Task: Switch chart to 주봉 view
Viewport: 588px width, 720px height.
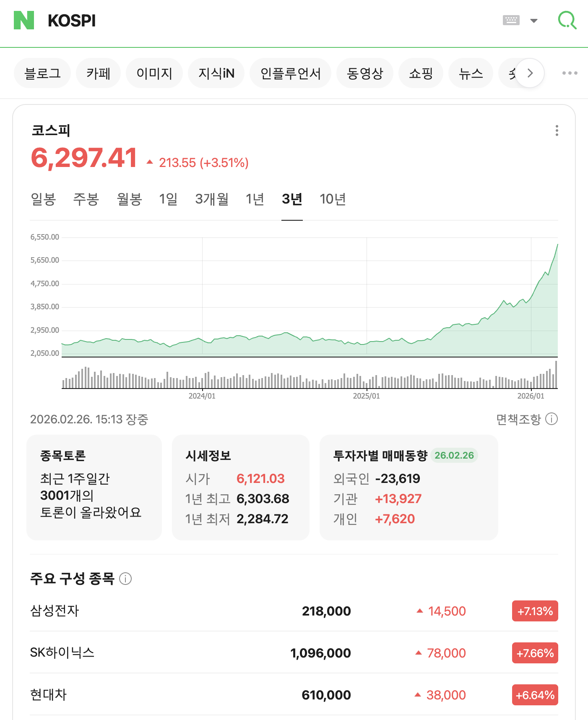Action: click(86, 199)
